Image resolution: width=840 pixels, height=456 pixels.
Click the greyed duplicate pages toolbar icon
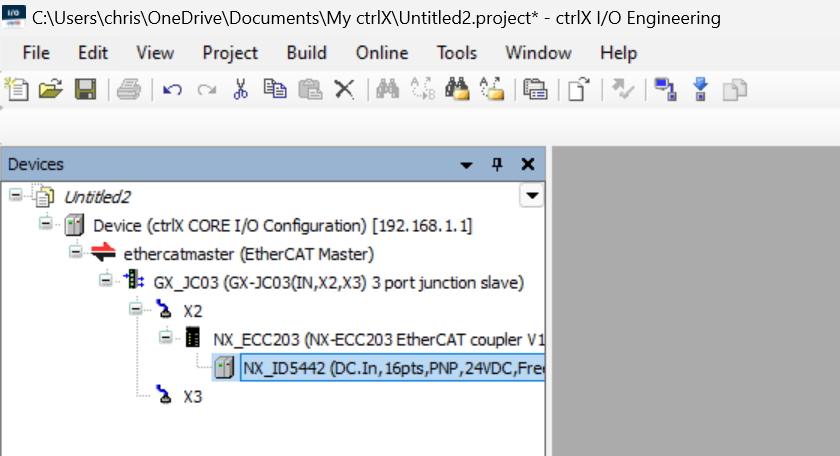(x=734, y=89)
